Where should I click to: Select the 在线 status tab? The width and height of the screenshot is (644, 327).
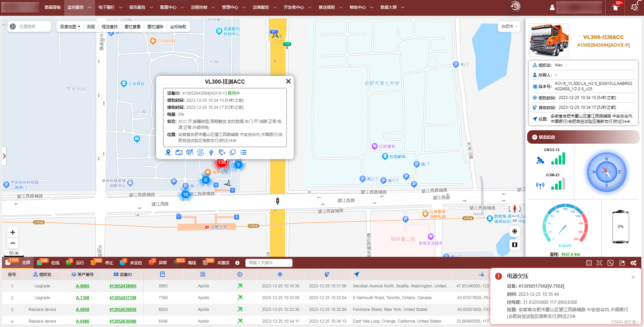tap(49, 263)
